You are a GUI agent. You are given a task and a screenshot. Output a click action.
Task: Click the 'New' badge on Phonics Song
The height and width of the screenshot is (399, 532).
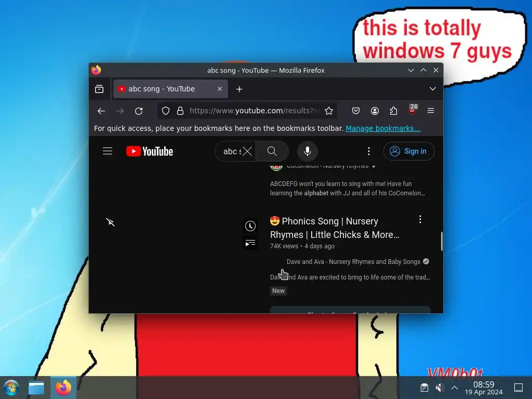click(278, 291)
